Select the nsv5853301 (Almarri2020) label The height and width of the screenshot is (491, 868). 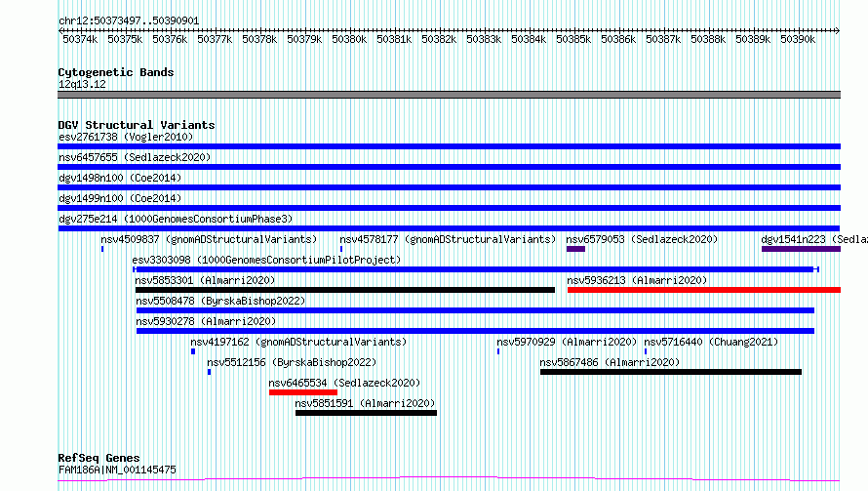click(205, 280)
